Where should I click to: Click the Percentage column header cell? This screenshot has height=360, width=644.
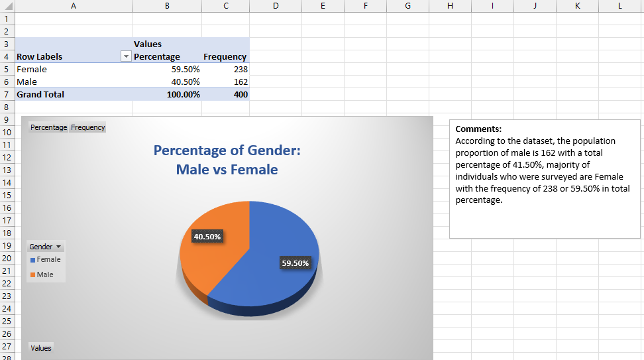click(x=167, y=57)
